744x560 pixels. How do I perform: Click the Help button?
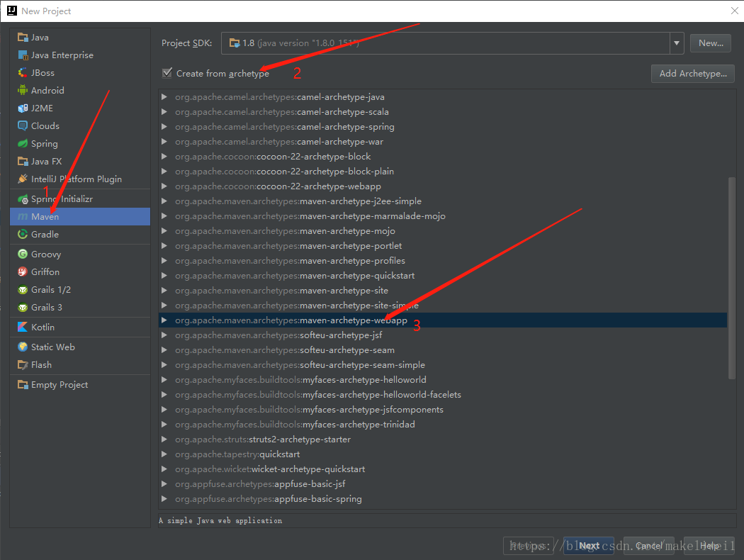(709, 546)
